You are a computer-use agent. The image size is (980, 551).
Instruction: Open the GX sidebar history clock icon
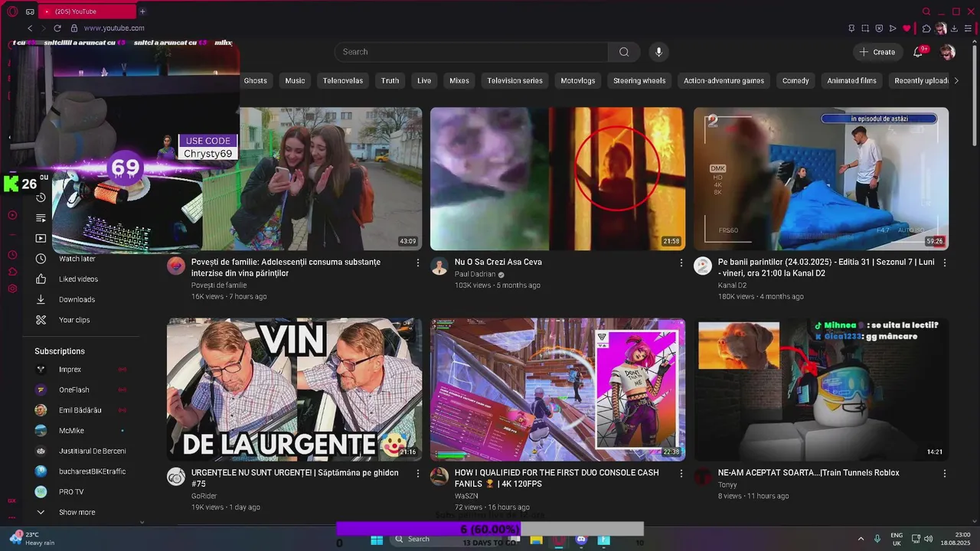click(x=12, y=255)
